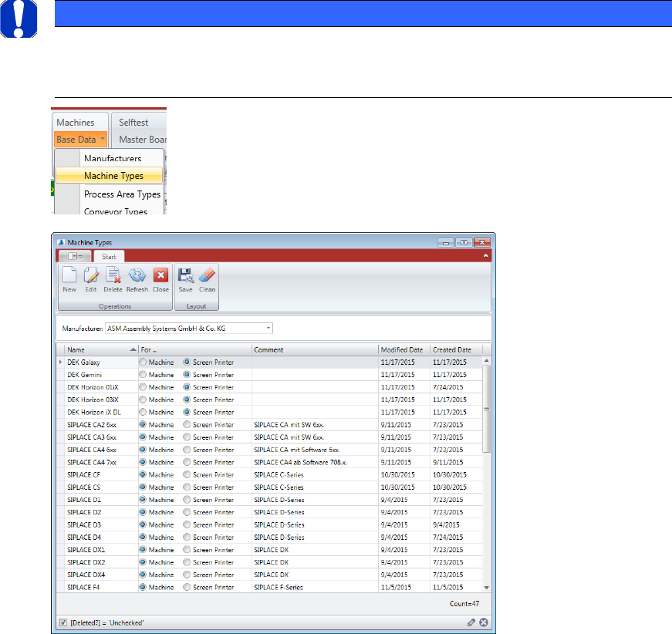Open the Manufacturer dropdown
The image size is (672, 634).
coord(268,328)
